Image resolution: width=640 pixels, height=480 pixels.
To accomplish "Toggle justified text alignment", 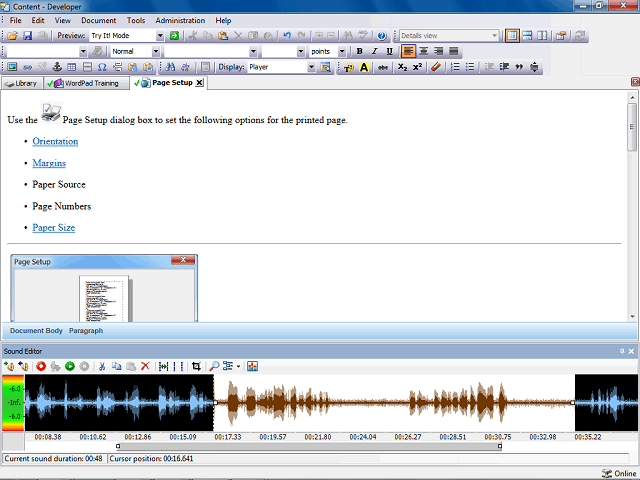I will point(454,51).
